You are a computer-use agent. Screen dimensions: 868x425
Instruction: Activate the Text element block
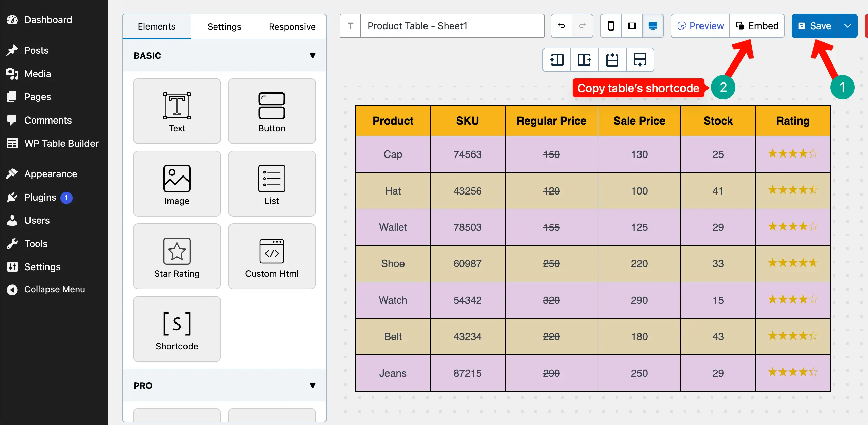(x=177, y=111)
